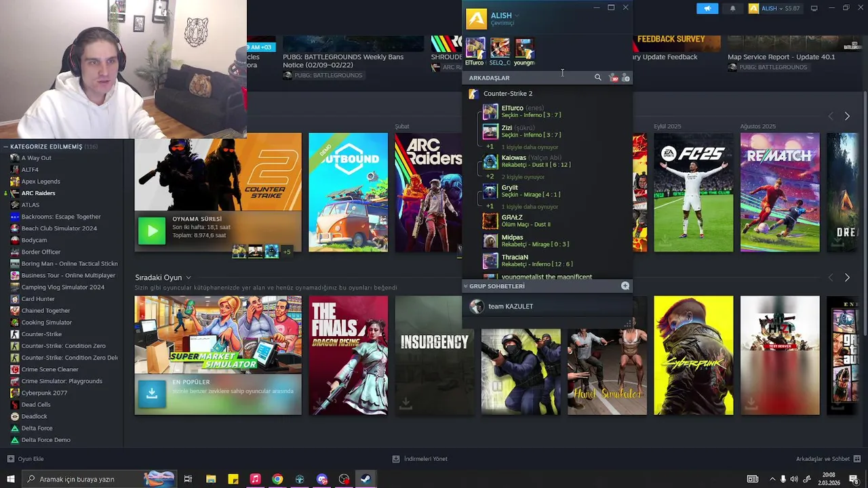Open the team KAZULET group chat

(547, 306)
